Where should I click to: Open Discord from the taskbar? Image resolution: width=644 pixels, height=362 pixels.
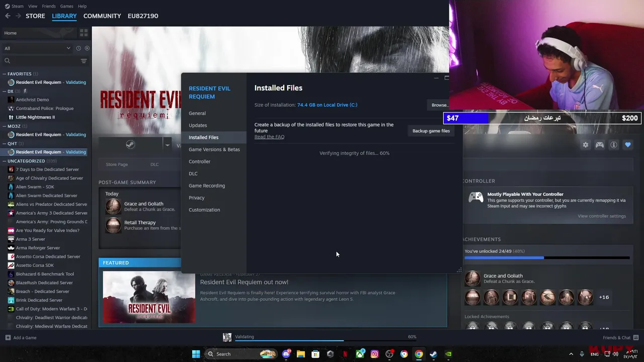coord(286,354)
